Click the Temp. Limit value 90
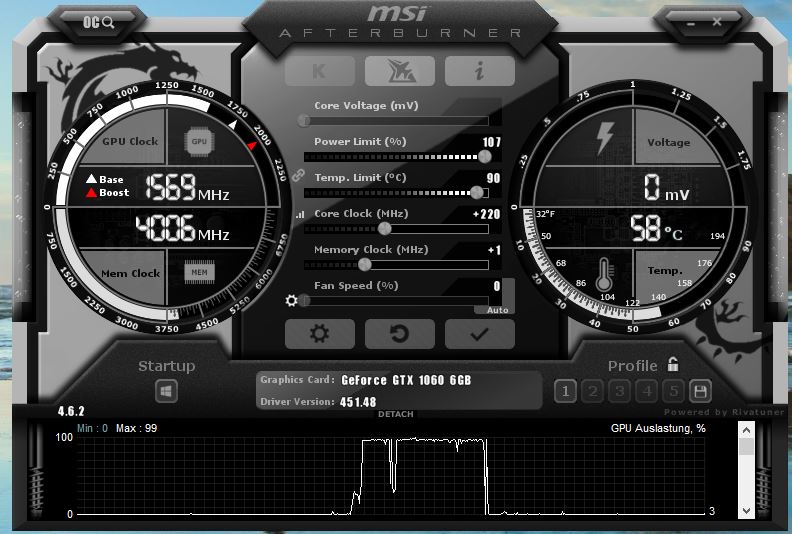This screenshot has width=792, height=534. pos(493,178)
